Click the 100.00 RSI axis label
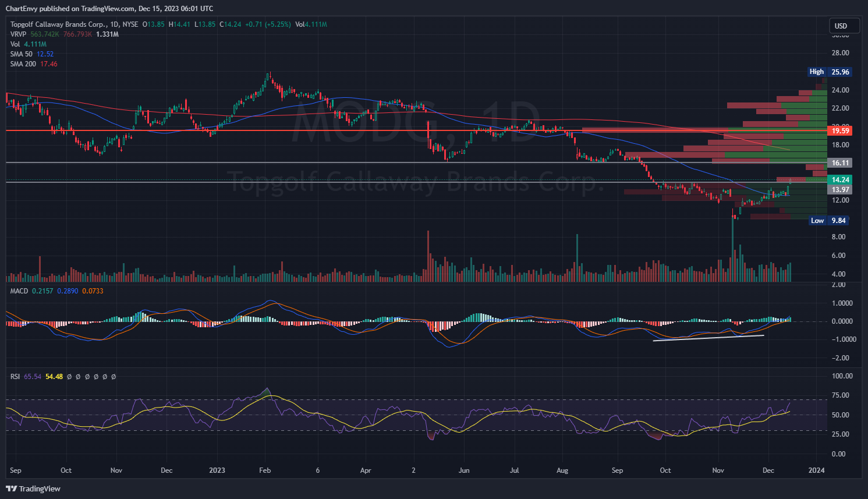This screenshot has height=499, width=868. pos(842,376)
